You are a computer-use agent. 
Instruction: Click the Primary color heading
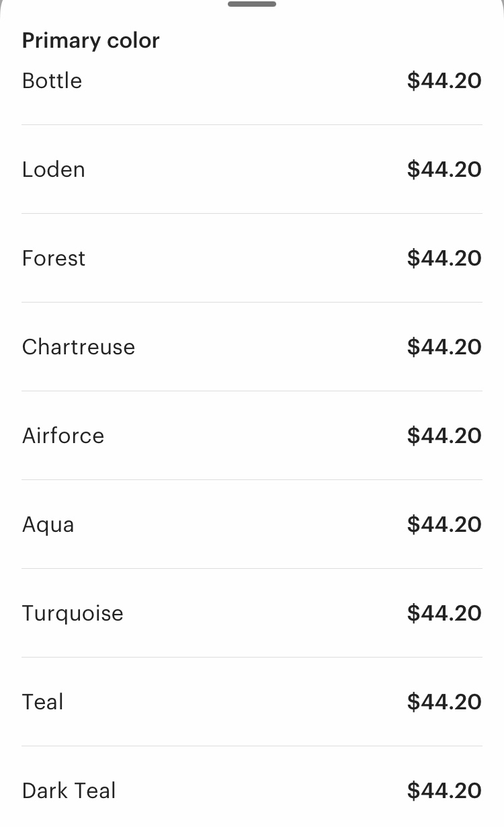point(91,40)
